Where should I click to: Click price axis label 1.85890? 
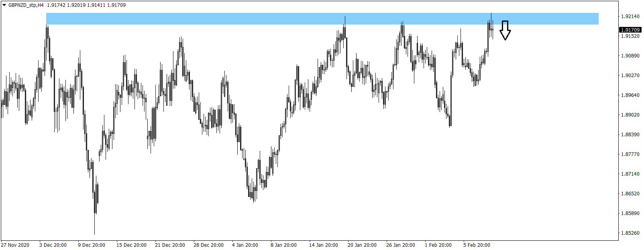click(630, 213)
